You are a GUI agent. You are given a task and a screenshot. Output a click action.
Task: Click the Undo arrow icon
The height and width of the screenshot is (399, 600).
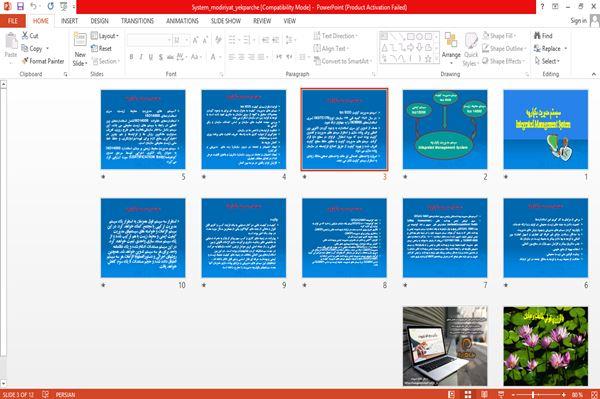[x=34, y=7]
